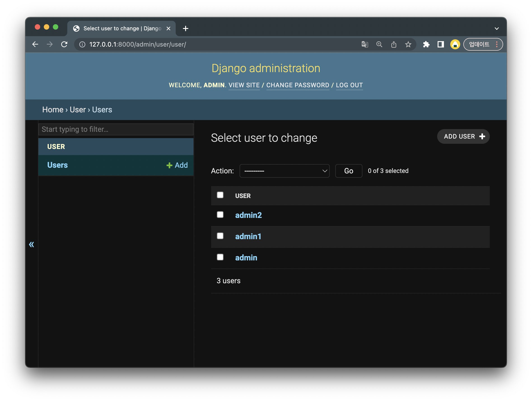Click the browser reload icon
The width and height of the screenshot is (532, 401).
point(64,44)
